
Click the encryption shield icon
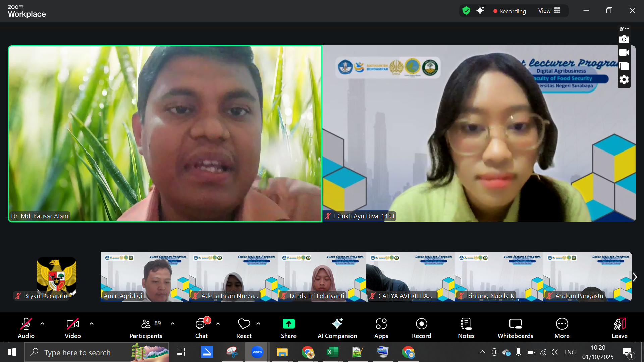[x=466, y=11]
